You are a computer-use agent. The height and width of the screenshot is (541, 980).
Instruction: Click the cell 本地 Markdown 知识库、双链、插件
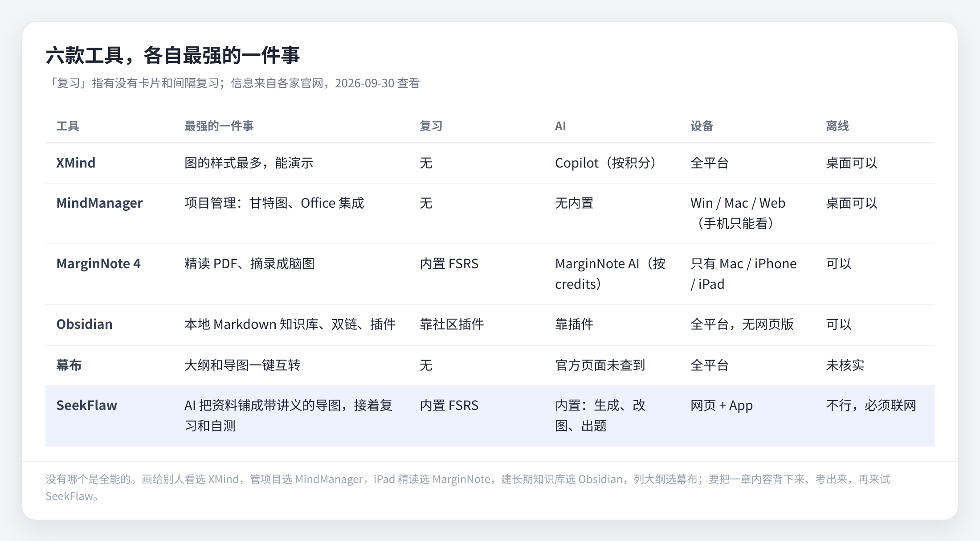pos(290,324)
